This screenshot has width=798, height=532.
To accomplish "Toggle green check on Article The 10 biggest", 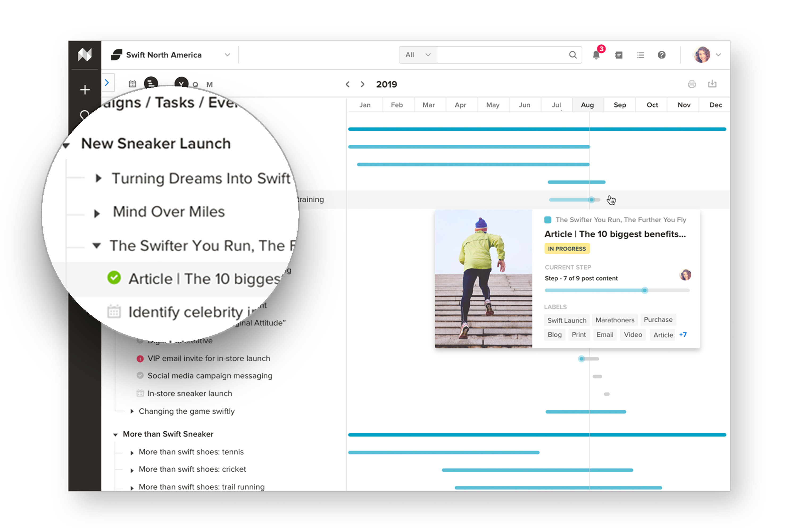I will (114, 277).
